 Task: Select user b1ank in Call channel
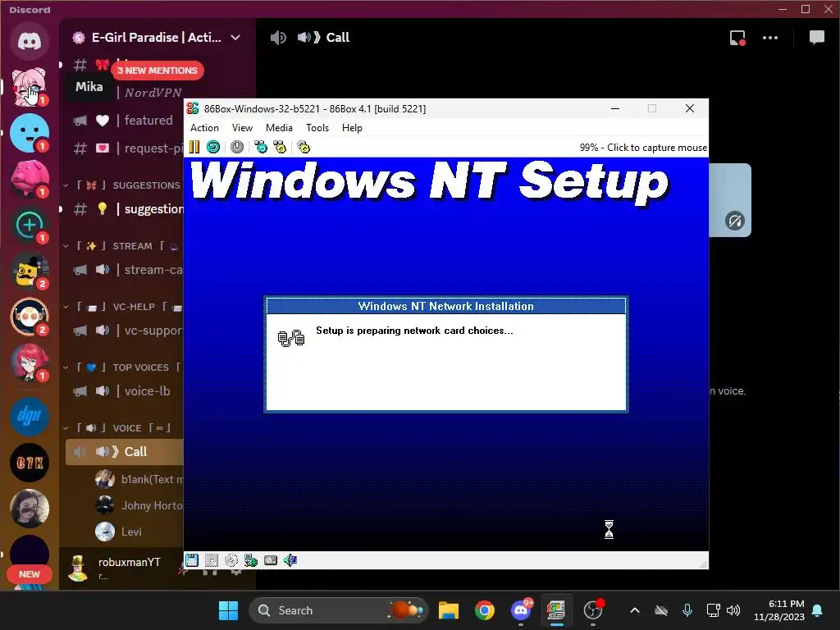click(x=138, y=479)
